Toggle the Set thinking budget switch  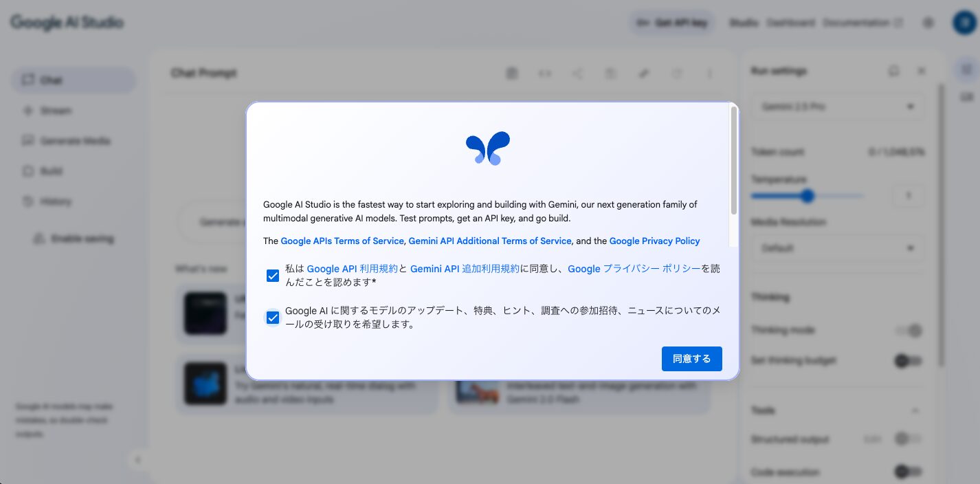click(x=908, y=361)
